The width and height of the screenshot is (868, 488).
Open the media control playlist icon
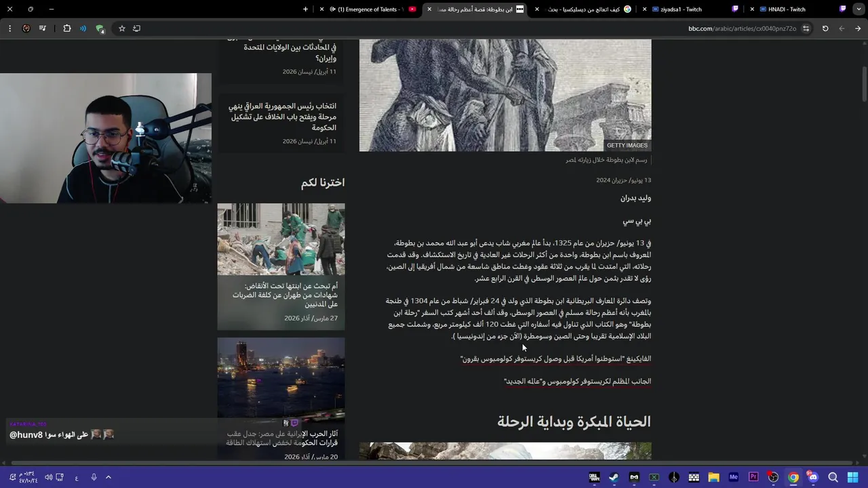[43, 28]
